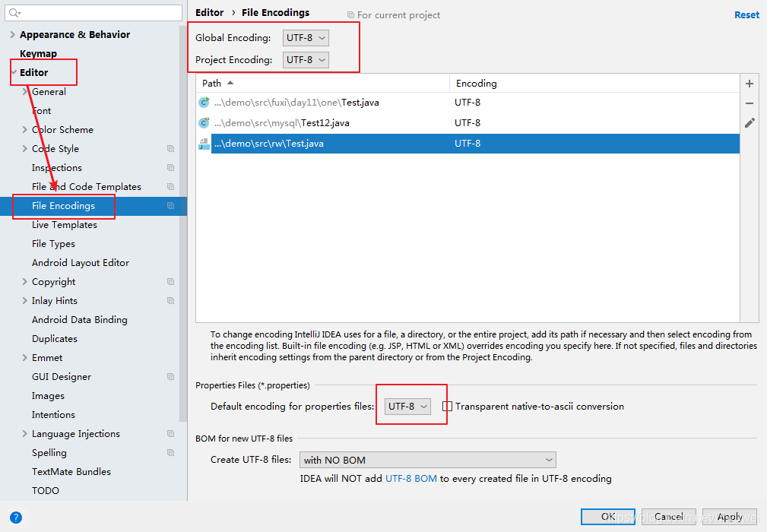Image resolution: width=767 pixels, height=532 pixels.
Task: Expand the General tree node
Action: pyautogui.click(x=24, y=91)
